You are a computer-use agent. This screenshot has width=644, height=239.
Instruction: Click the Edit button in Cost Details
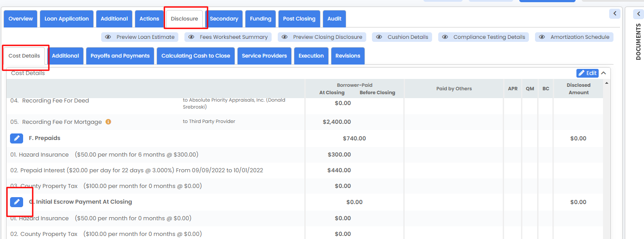pos(587,73)
